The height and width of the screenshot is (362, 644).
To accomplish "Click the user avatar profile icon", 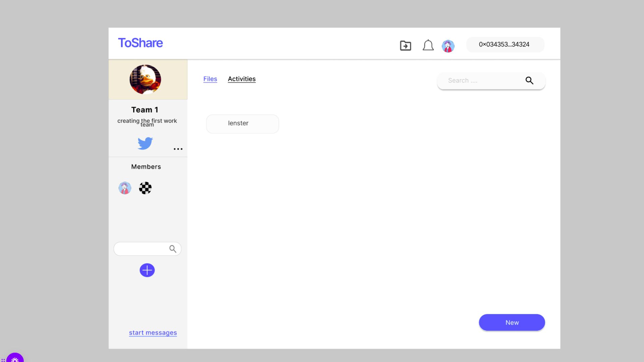I will click(448, 45).
